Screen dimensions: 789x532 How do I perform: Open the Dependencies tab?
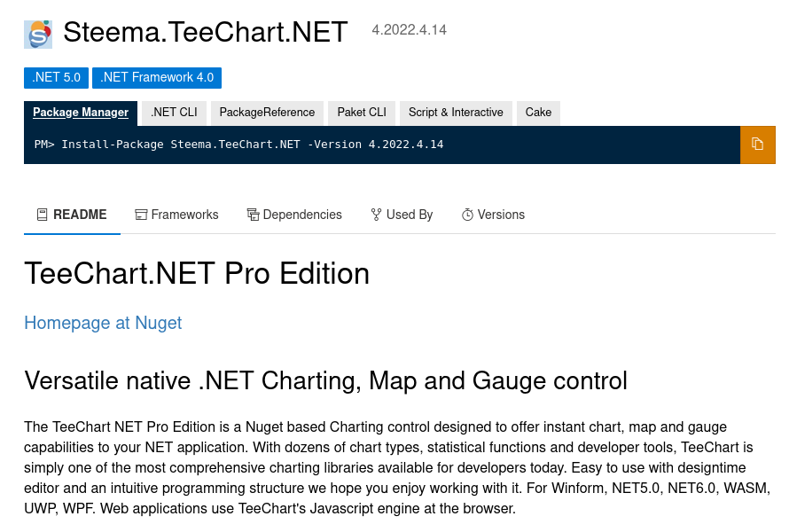coord(294,215)
